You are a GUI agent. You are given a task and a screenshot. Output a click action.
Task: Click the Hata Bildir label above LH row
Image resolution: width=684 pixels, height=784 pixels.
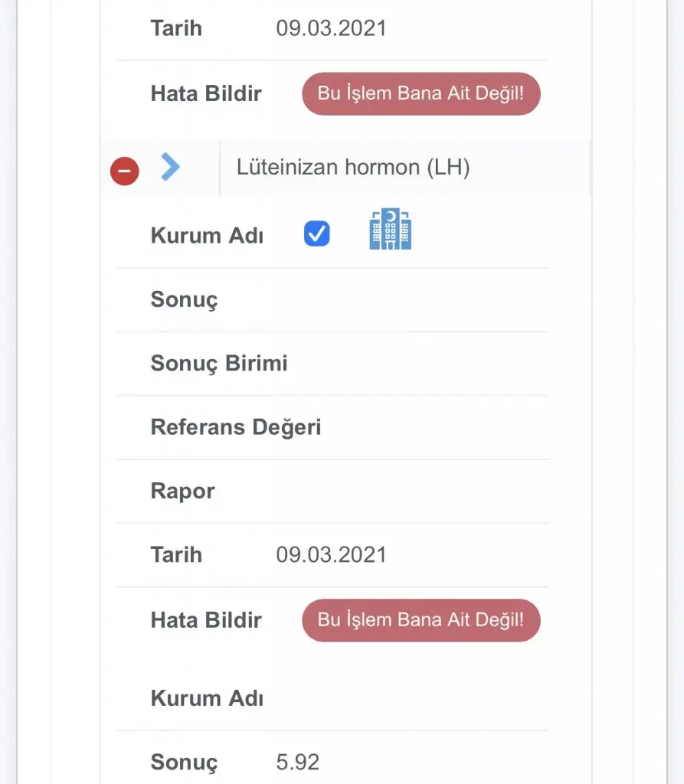206,93
